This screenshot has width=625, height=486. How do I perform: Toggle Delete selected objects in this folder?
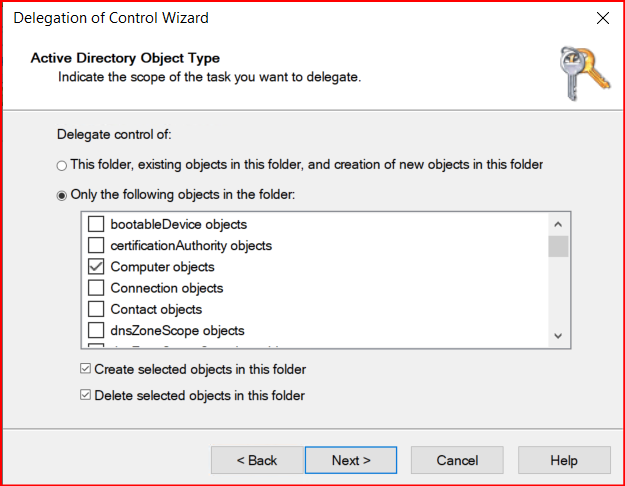85,395
